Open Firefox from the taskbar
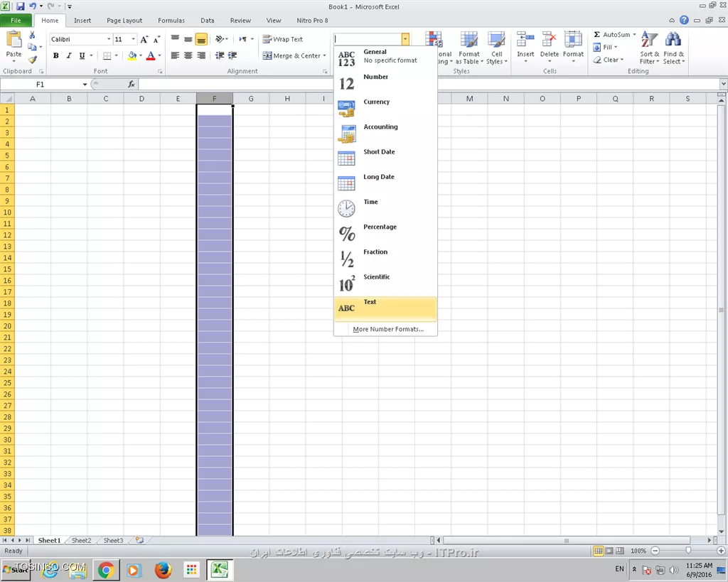Viewport: 728px width, 582px height. click(163, 570)
